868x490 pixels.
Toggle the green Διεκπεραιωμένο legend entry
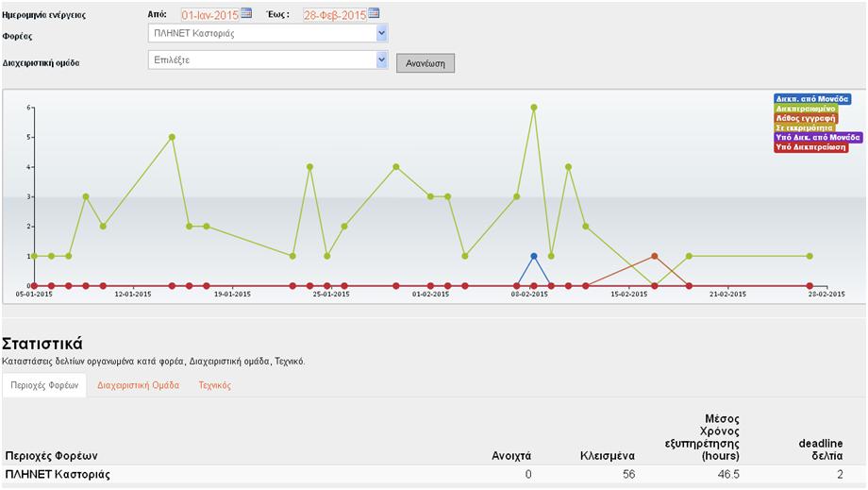point(805,109)
